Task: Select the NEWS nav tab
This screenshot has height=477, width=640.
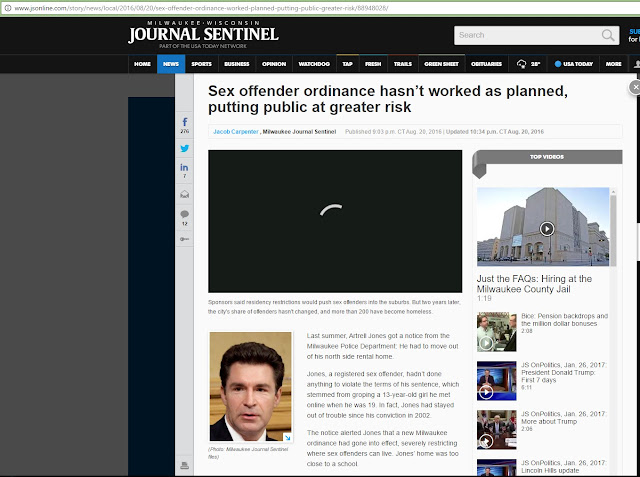Action: point(171,64)
